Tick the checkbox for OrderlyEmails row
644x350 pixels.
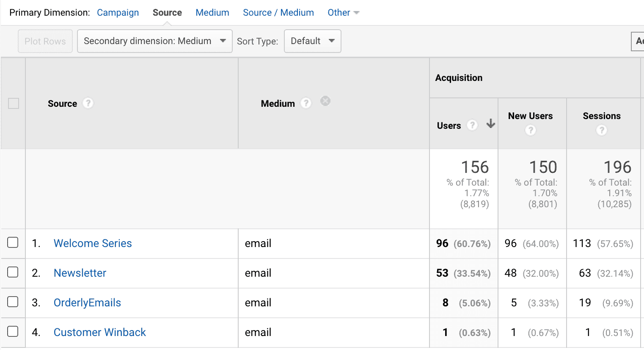(13, 302)
